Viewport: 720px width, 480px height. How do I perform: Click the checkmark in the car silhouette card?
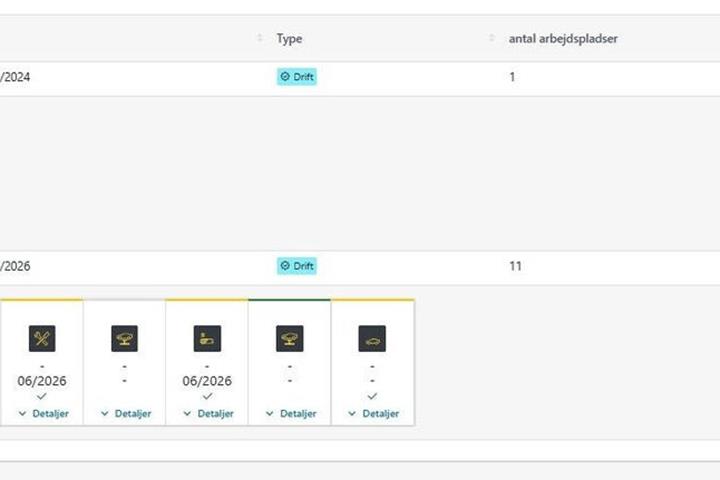tap(372, 396)
